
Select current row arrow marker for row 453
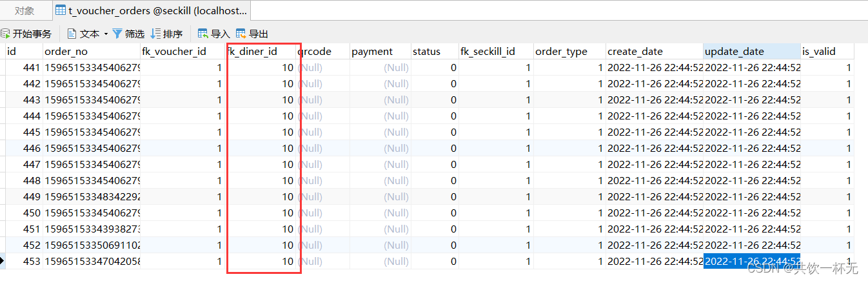click(x=3, y=262)
